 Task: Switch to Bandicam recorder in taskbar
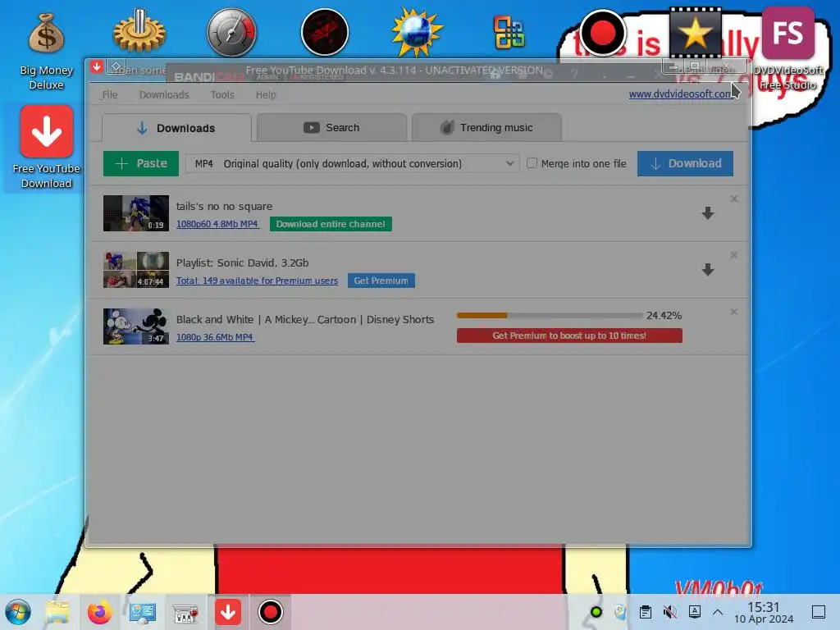click(x=271, y=612)
